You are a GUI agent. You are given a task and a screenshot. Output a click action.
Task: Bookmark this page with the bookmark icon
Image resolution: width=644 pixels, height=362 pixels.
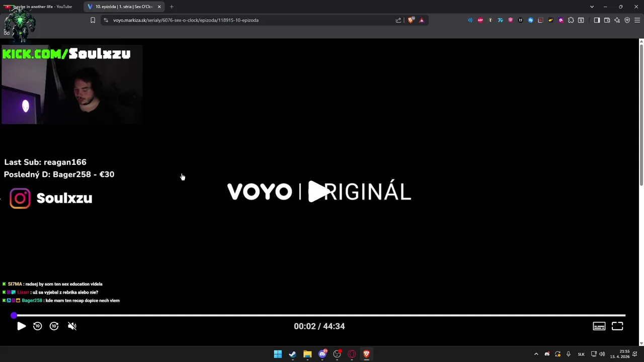click(x=93, y=20)
